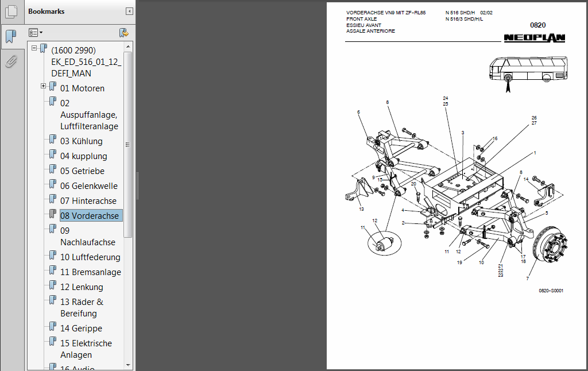The width and height of the screenshot is (588, 371).
Task: Click bookmark scrollbar up arrow
Action: pyautogui.click(x=128, y=47)
